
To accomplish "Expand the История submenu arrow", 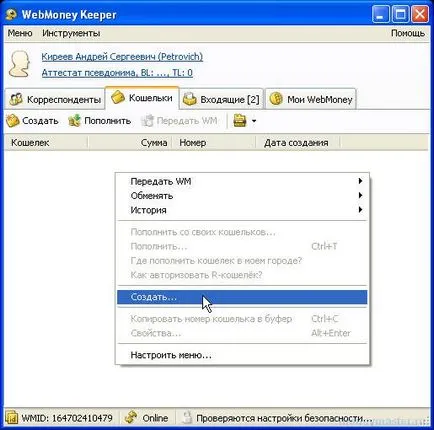I will pyautogui.click(x=360, y=209).
